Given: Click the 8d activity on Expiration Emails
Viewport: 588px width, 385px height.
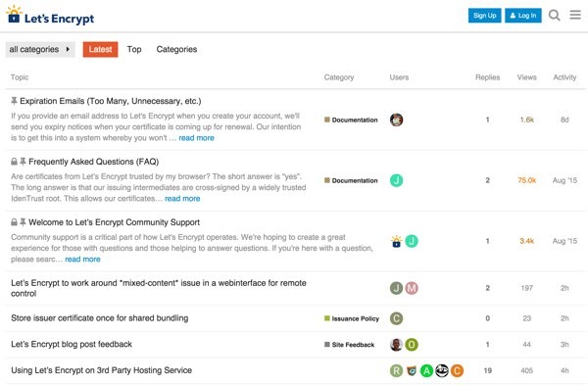Looking at the screenshot, I should [564, 120].
